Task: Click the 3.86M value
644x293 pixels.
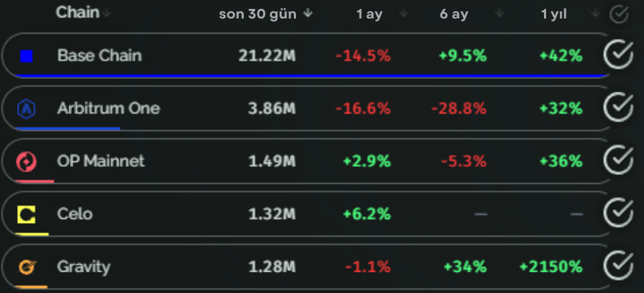Action: click(x=271, y=108)
